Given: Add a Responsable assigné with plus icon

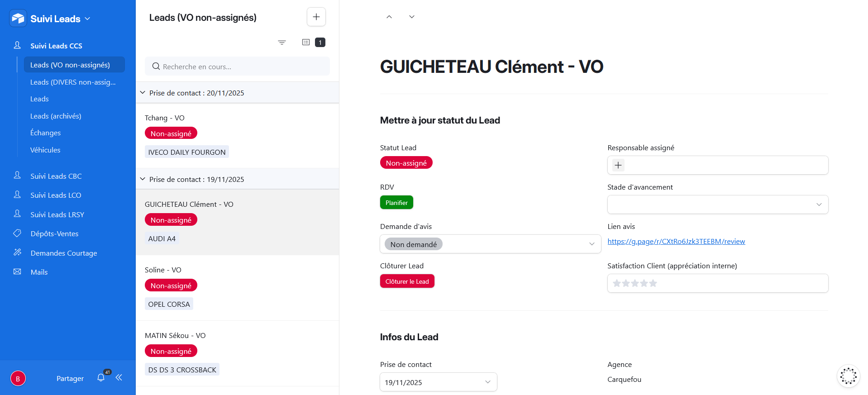Looking at the screenshot, I should pyautogui.click(x=618, y=165).
